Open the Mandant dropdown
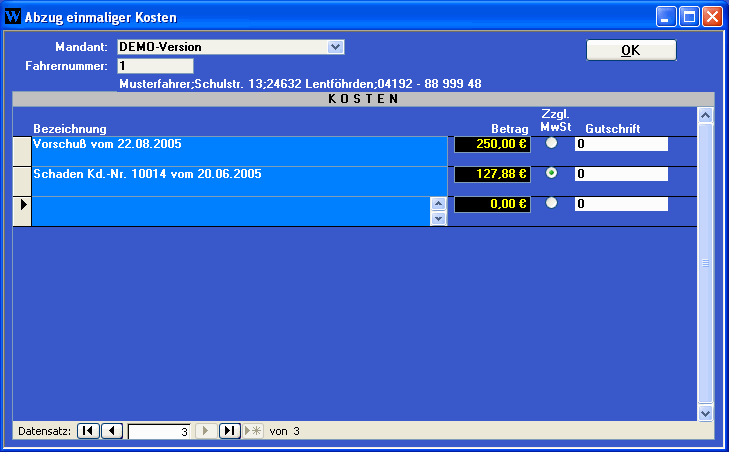 pyautogui.click(x=336, y=47)
